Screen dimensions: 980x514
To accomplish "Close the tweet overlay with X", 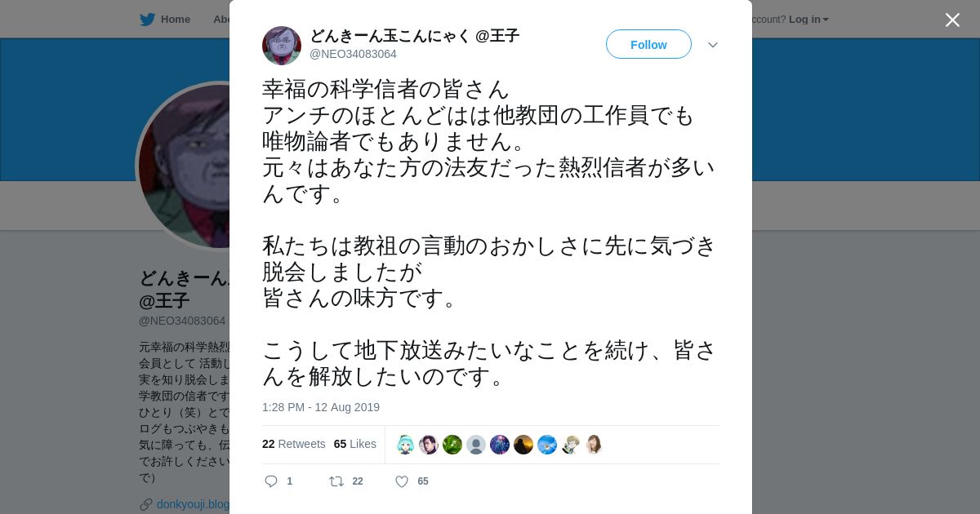I will 952,20.
